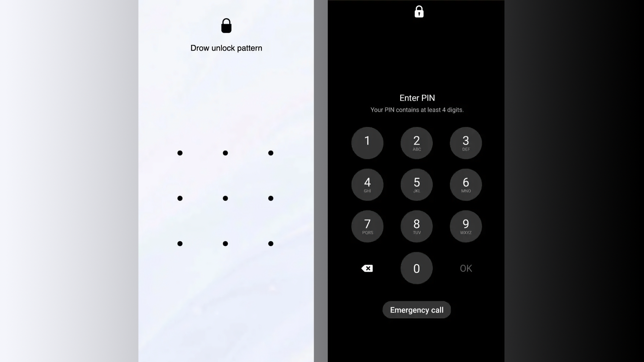Click the number 8 TUV button
This screenshot has width=644, height=362.
(417, 226)
